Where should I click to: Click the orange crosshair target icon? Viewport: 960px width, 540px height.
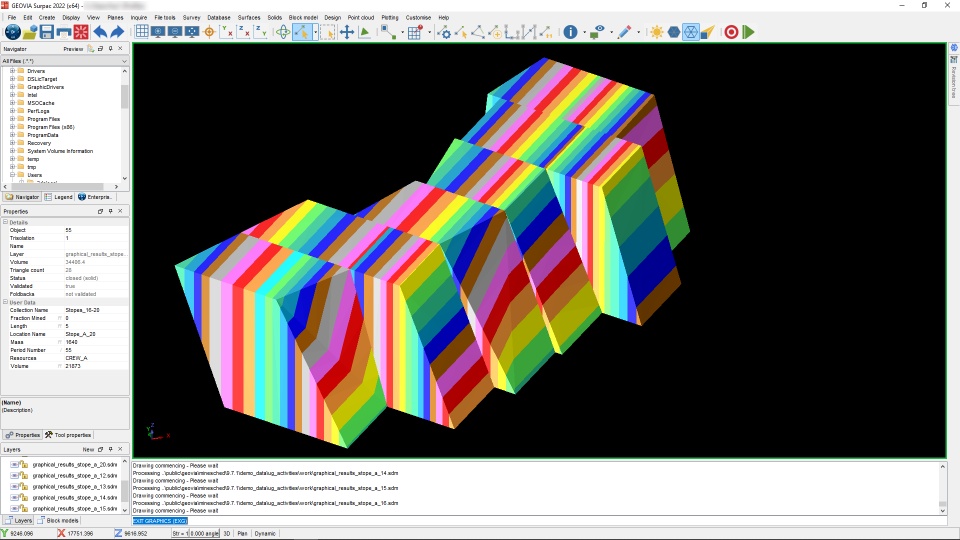click(209, 32)
